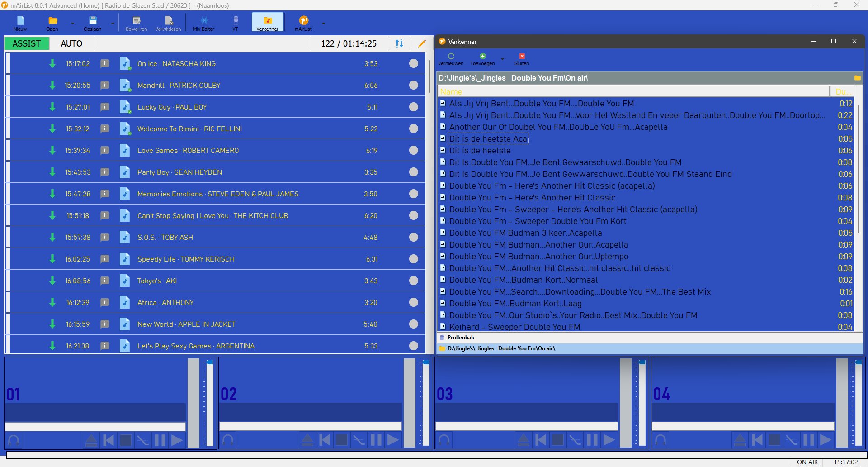
Task: Click the Nieuw (new playlist) icon
Action: tap(20, 21)
